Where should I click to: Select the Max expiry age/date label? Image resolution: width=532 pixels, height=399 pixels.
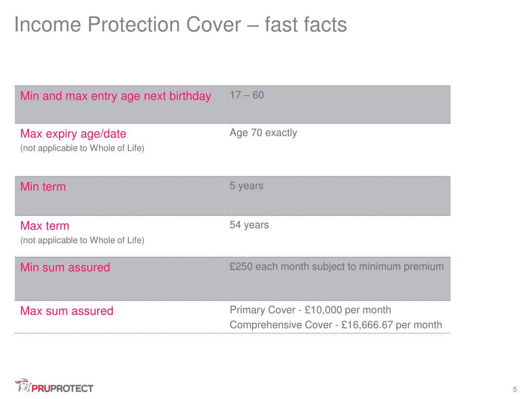pos(73,134)
